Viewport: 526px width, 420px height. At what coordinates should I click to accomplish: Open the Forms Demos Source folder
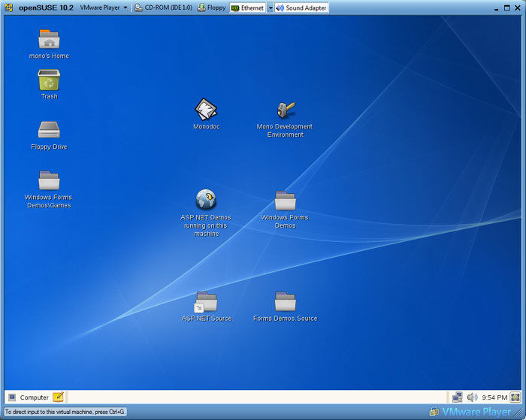coord(285,302)
